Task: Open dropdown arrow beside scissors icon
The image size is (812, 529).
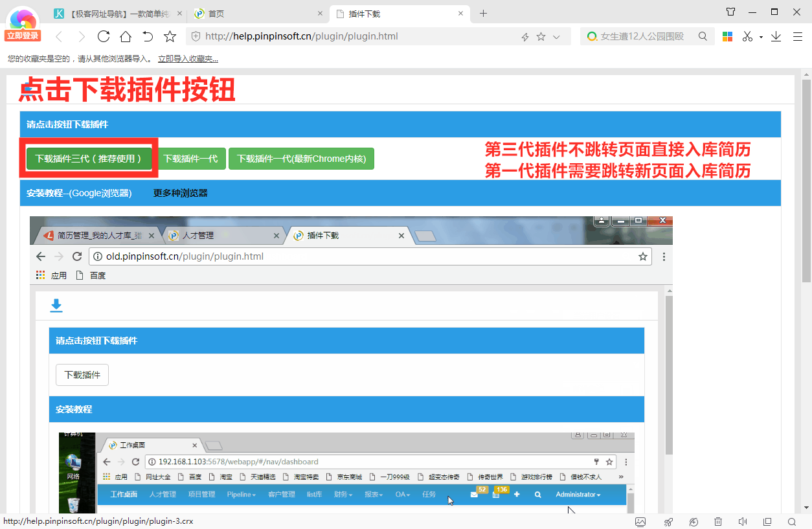Action: coord(761,37)
